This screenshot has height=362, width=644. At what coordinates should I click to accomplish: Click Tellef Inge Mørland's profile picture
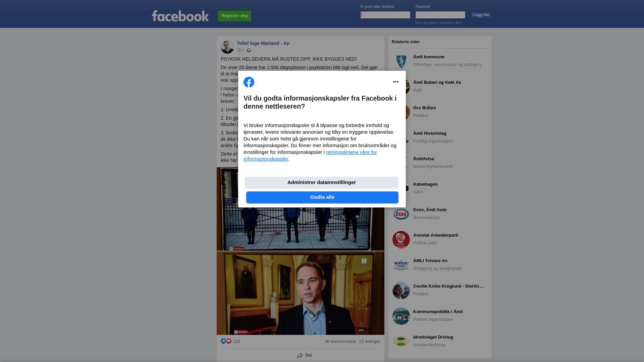[x=227, y=47]
